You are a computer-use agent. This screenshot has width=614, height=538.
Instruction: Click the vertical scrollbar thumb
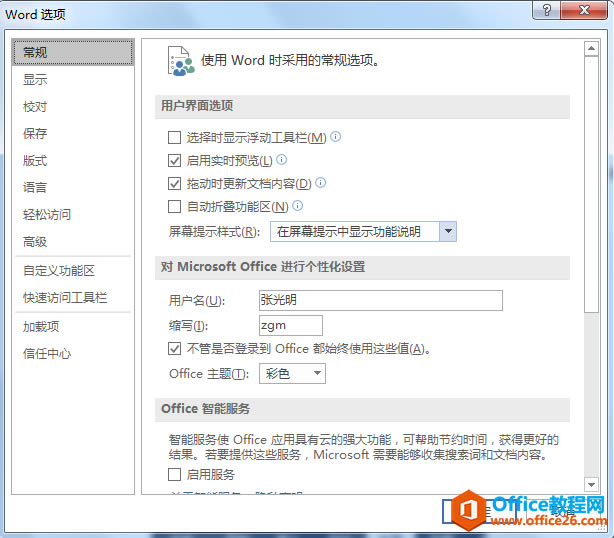pos(591,184)
